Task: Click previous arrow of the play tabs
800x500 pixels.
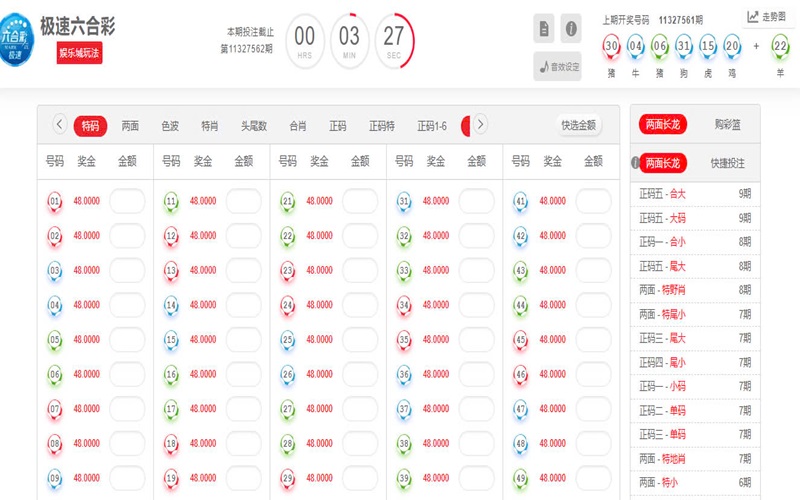Action: (60, 124)
